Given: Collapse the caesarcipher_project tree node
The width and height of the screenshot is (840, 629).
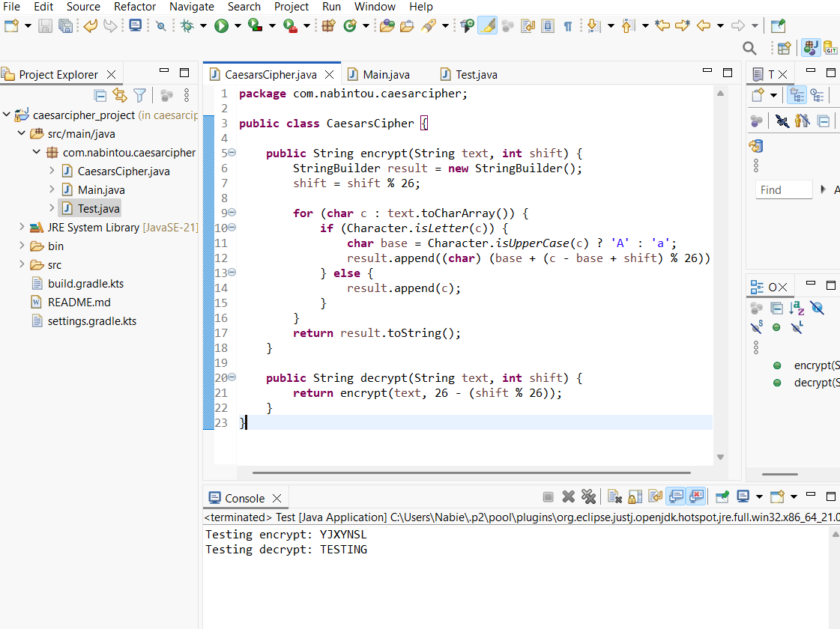Looking at the screenshot, I should pos(7,115).
